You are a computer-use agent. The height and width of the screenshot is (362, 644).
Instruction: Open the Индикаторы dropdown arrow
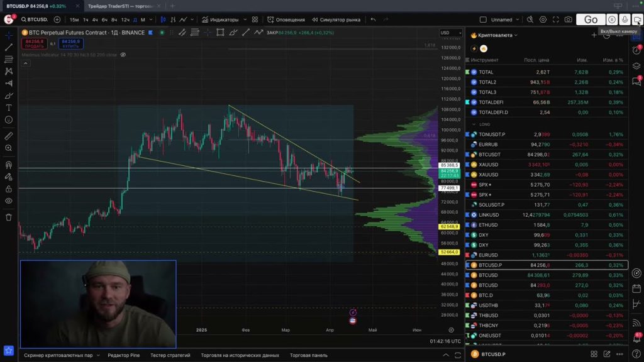pyautogui.click(x=244, y=19)
